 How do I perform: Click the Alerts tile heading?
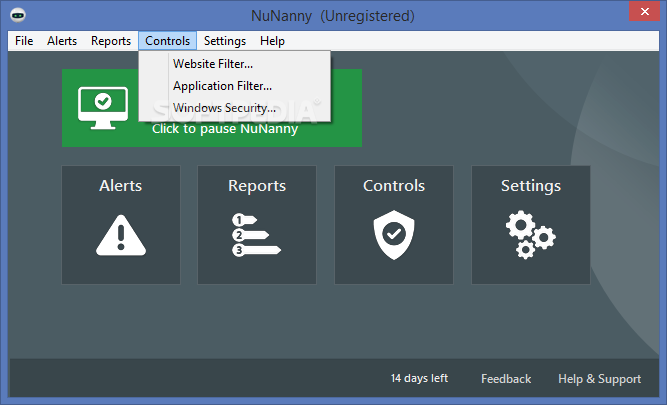coord(121,185)
